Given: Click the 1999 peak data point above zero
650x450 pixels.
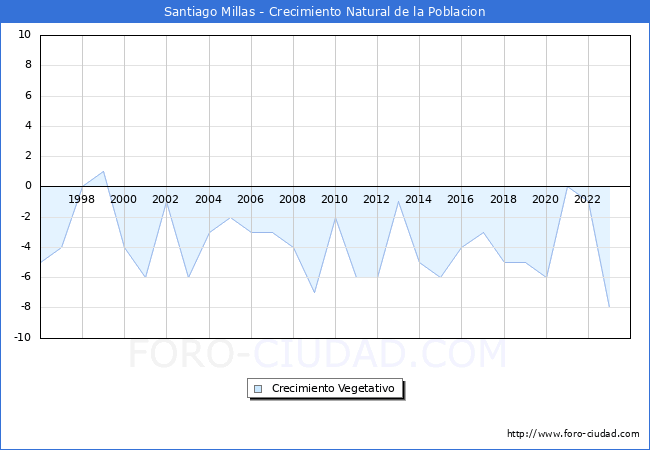Looking at the screenshot, I should [103, 171].
